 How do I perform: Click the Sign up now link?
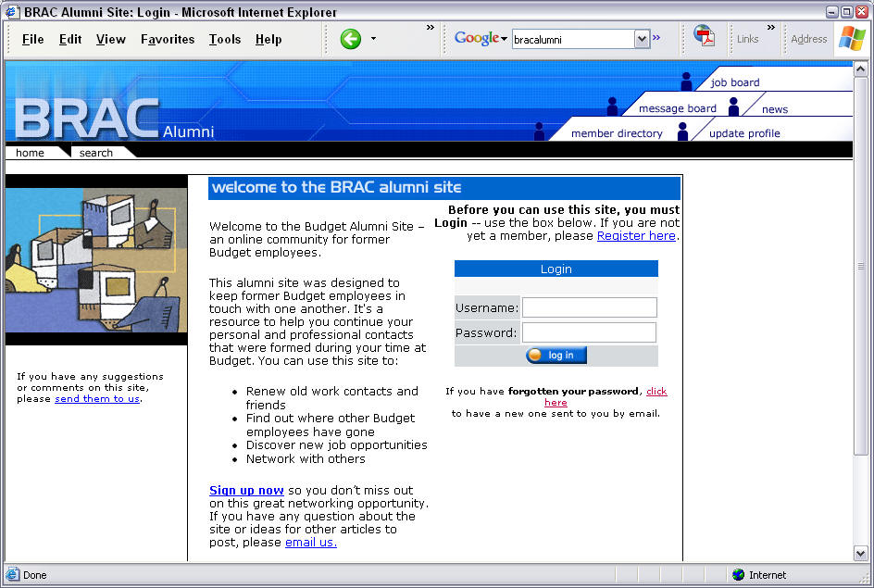[x=246, y=491]
